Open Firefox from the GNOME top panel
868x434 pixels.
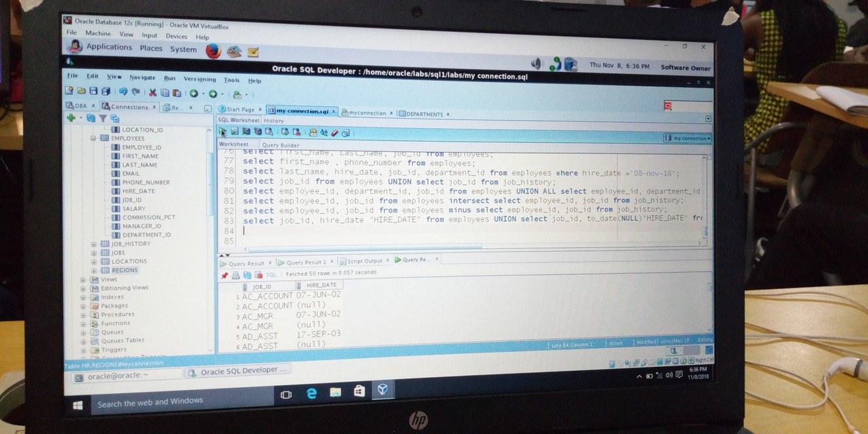tap(214, 50)
